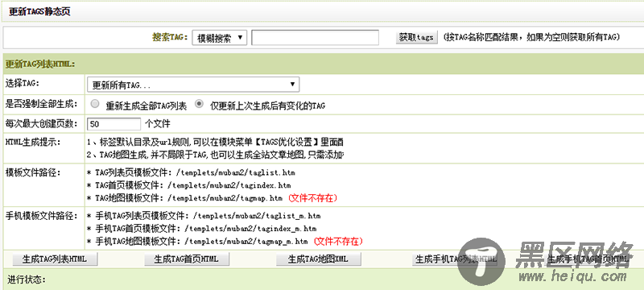Click the 是否强制全部生成: row label
The width and height of the screenshot is (644, 290).
point(42,103)
